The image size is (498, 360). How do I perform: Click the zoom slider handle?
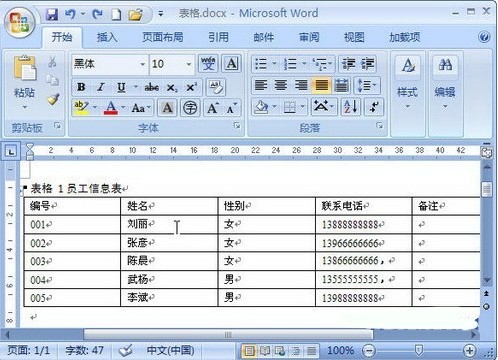tap(418, 350)
